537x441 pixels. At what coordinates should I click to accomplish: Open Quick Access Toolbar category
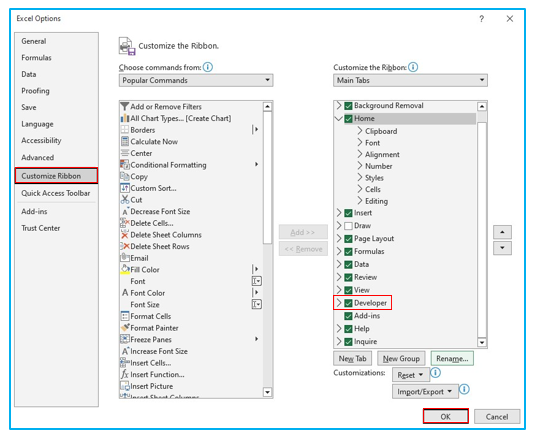click(55, 193)
